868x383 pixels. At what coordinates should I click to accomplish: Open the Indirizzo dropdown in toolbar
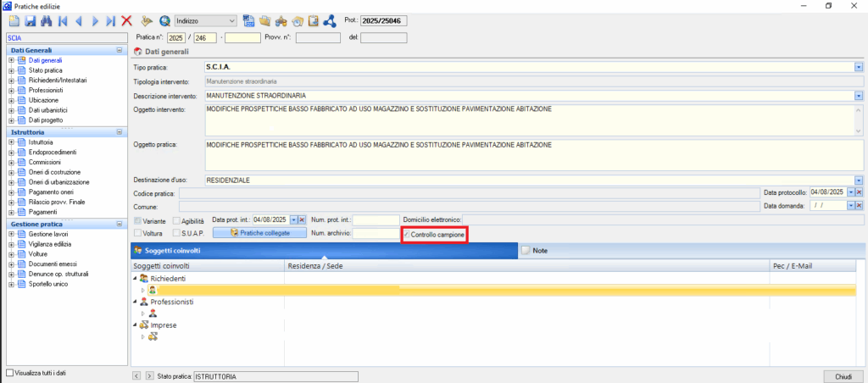pos(232,20)
